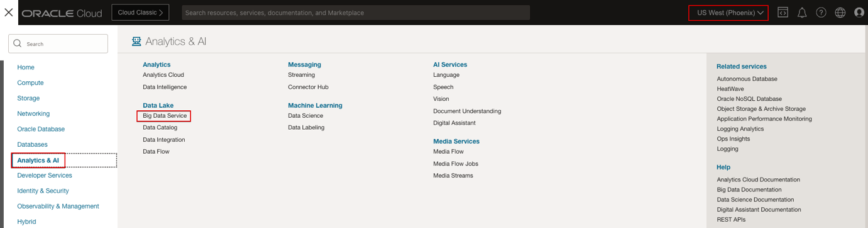Expand the US West (Phoenix) region dropdown
This screenshot has width=868, height=228.
click(729, 13)
